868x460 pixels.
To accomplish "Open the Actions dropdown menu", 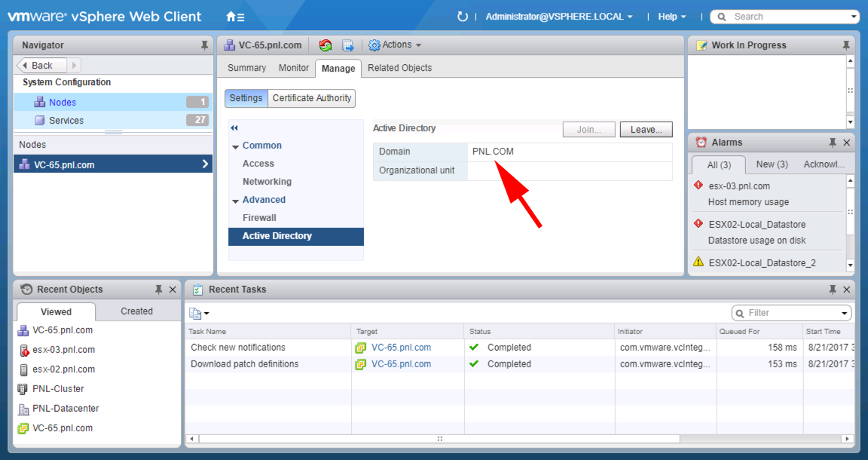I will point(402,45).
